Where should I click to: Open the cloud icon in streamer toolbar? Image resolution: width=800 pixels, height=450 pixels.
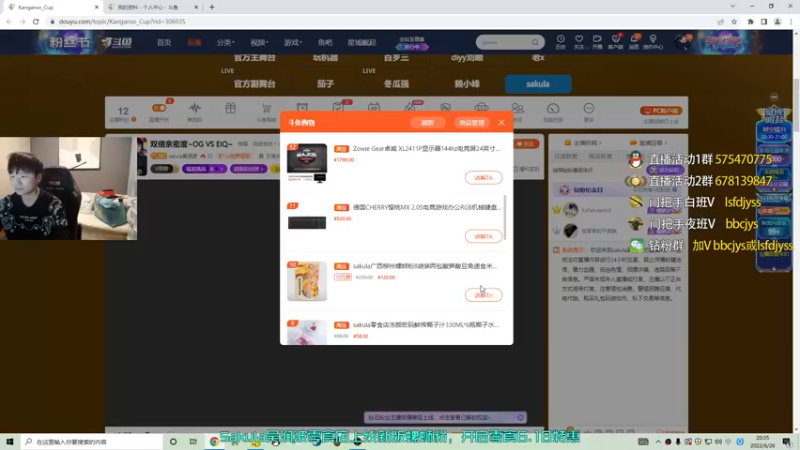(481, 108)
